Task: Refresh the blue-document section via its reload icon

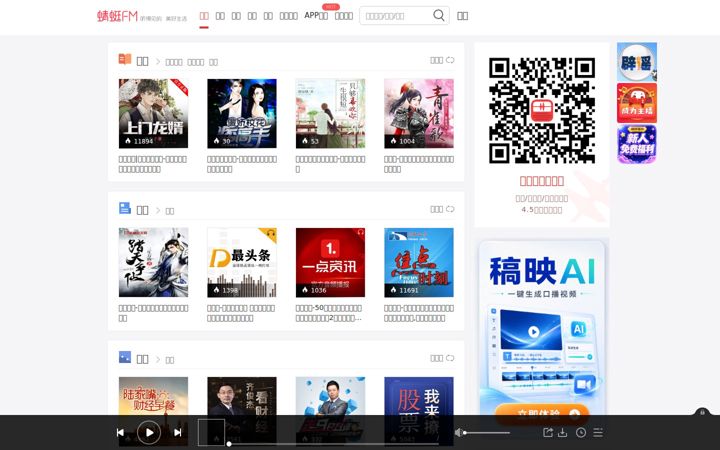Action: (x=450, y=209)
